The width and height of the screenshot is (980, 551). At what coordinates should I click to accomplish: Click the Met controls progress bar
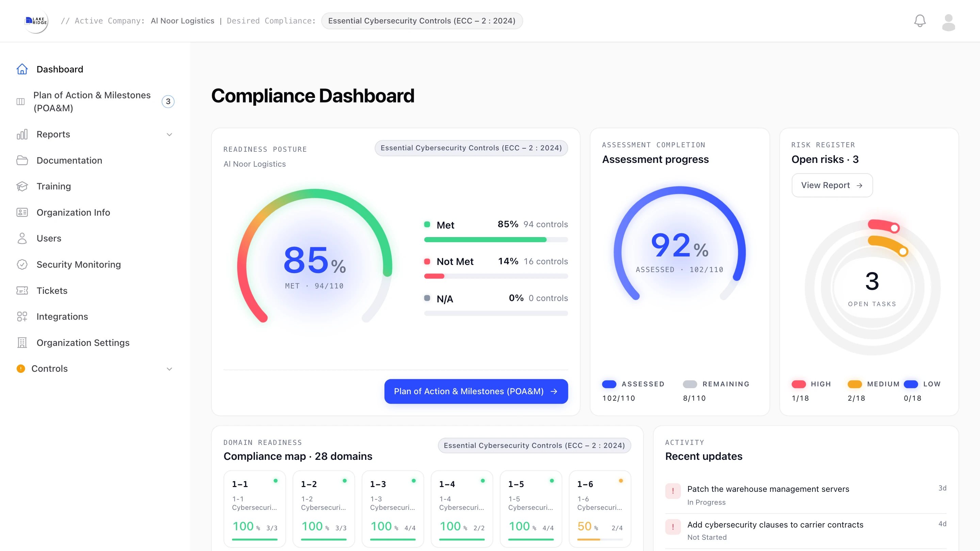click(x=496, y=240)
